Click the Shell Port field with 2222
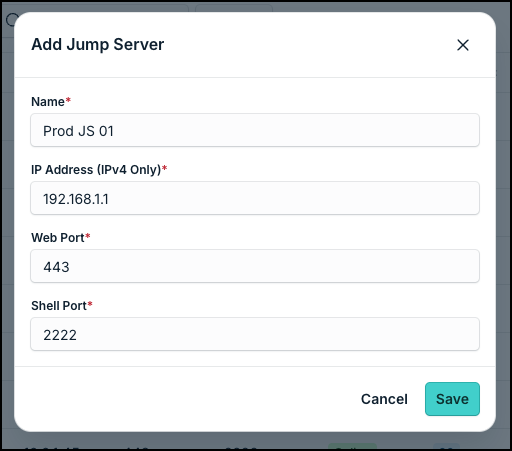This screenshot has width=512, height=451. pyautogui.click(x=255, y=334)
